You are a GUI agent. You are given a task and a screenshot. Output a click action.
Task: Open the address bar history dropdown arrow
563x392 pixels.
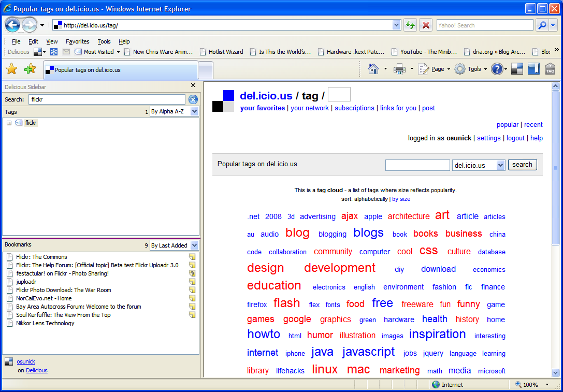point(396,25)
